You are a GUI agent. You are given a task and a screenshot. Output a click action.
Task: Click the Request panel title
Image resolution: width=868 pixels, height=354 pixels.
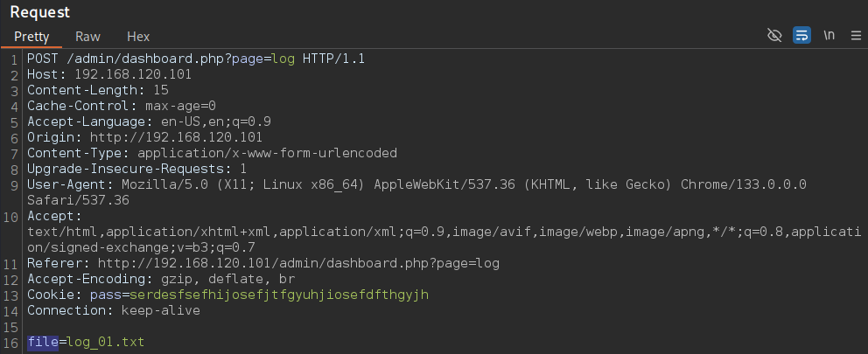click(40, 11)
